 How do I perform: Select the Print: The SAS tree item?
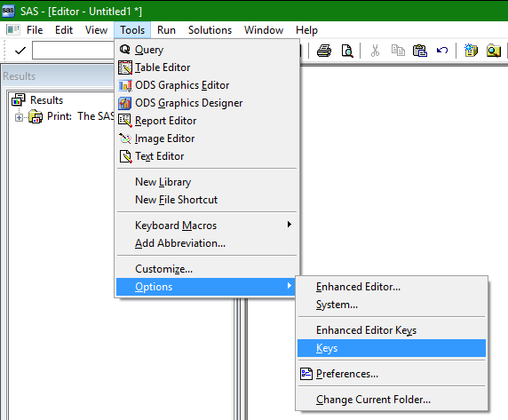pos(80,116)
